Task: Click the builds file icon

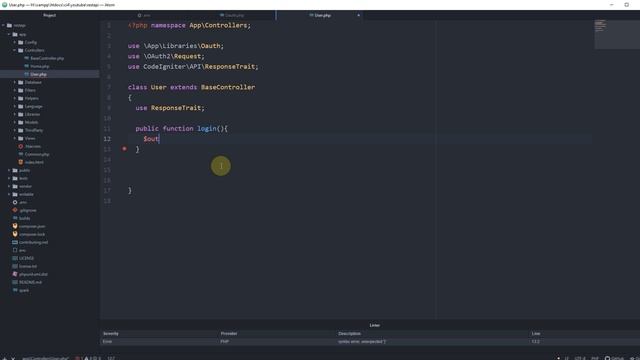Action: point(15,218)
